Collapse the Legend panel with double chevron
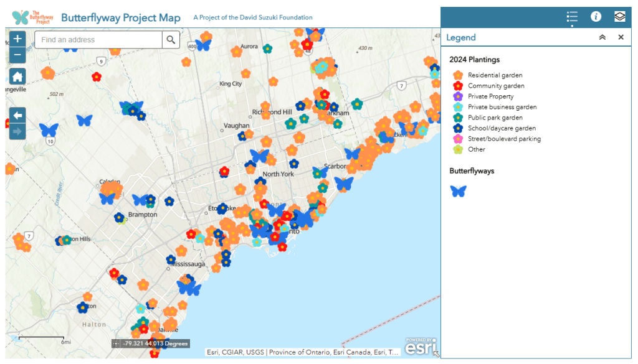 [x=602, y=37]
